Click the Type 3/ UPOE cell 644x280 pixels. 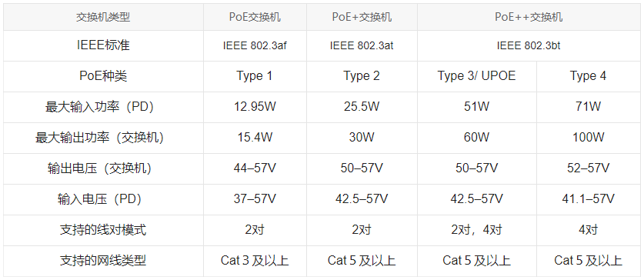[476, 76]
